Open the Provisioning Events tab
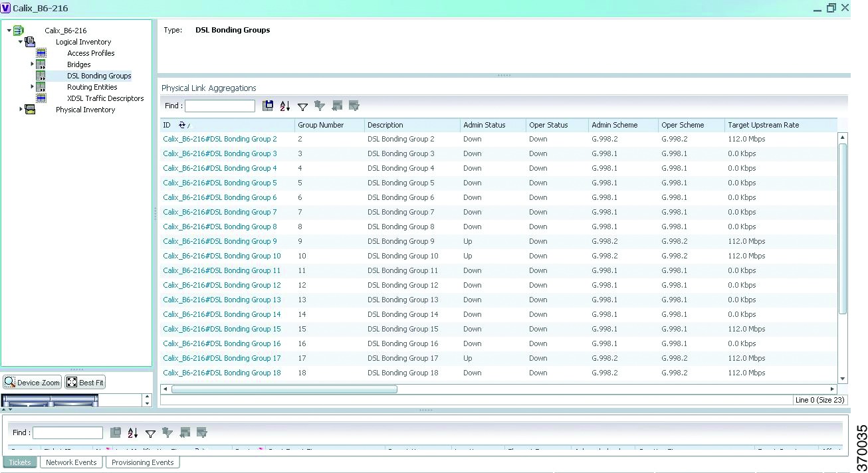Viewport: 868px width, 473px height. coord(143,462)
